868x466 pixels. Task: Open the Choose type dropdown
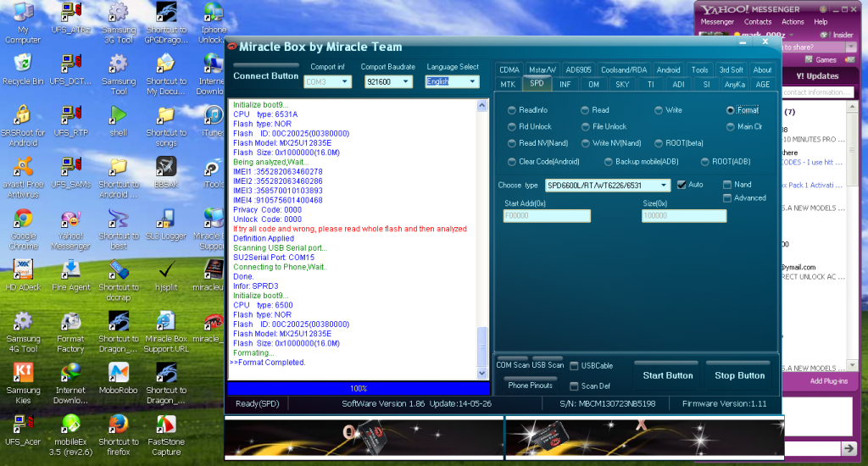[x=663, y=186]
